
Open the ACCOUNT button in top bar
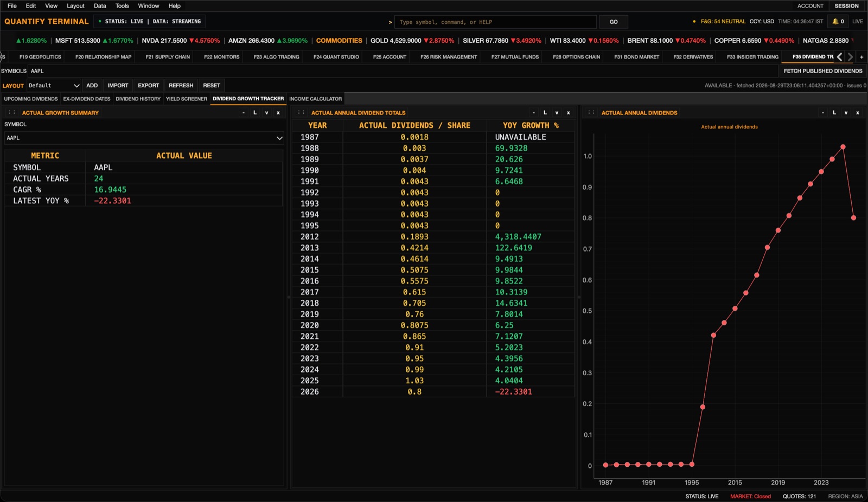810,6
